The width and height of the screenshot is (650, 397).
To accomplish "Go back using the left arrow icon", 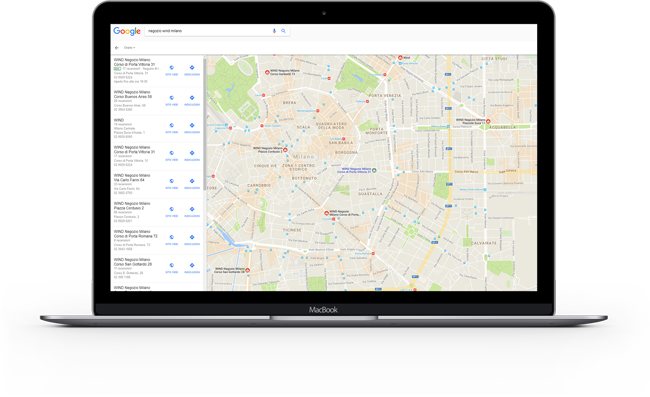I will click(x=117, y=48).
